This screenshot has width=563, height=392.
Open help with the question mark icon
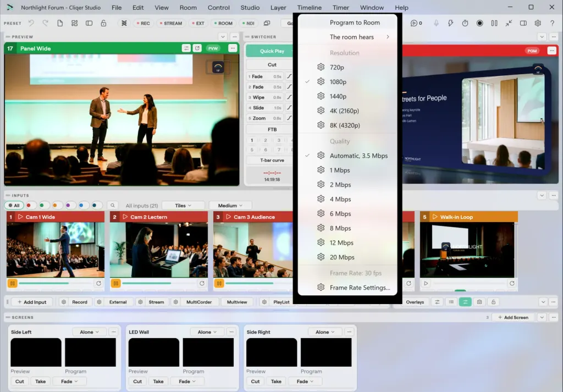pyautogui.click(x=552, y=23)
